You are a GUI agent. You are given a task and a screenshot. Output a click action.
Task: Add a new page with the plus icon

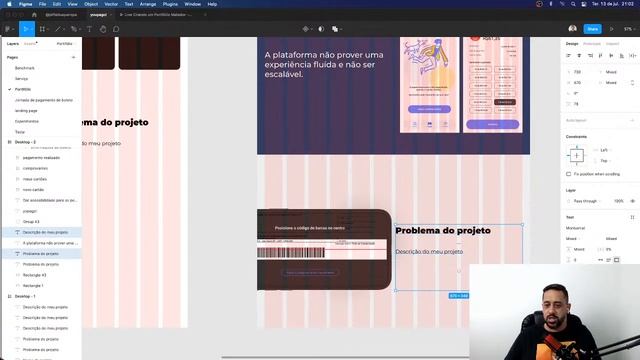73,58
